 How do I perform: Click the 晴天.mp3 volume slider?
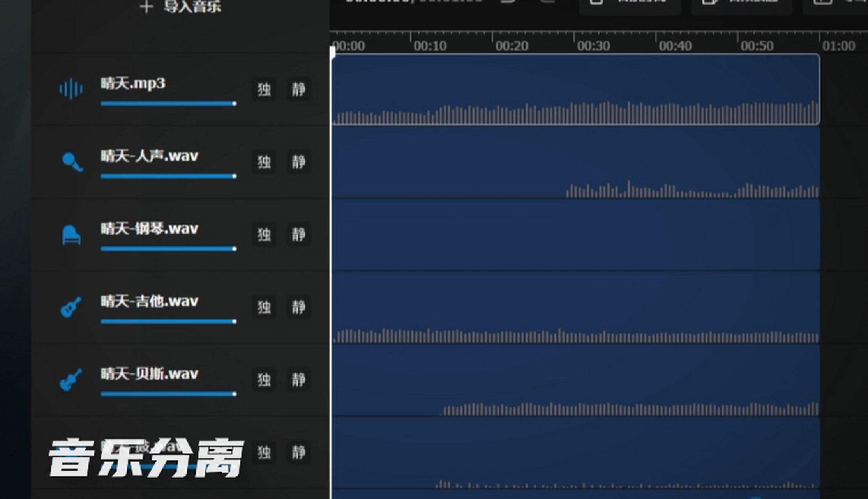pyautogui.click(x=169, y=104)
